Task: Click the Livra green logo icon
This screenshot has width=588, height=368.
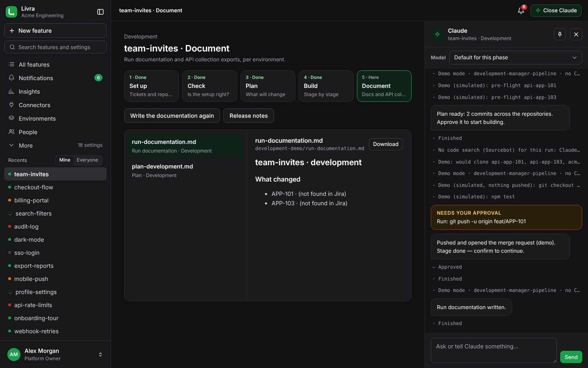Action: tap(11, 12)
